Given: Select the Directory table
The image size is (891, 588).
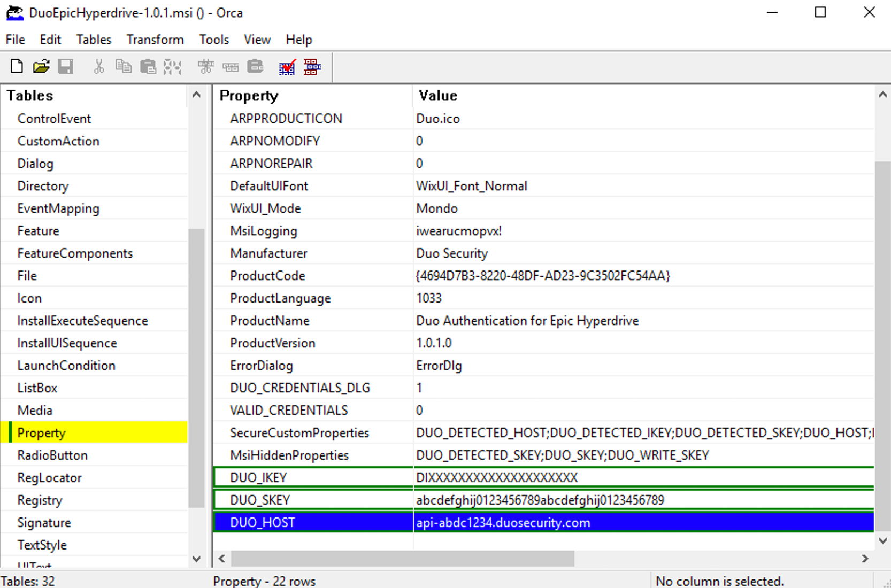Looking at the screenshot, I should pos(43,186).
